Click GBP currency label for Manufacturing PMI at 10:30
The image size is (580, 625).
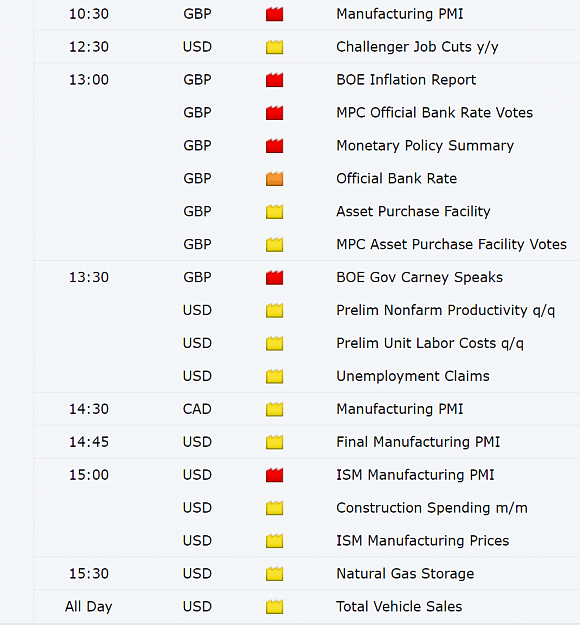(197, 14)
